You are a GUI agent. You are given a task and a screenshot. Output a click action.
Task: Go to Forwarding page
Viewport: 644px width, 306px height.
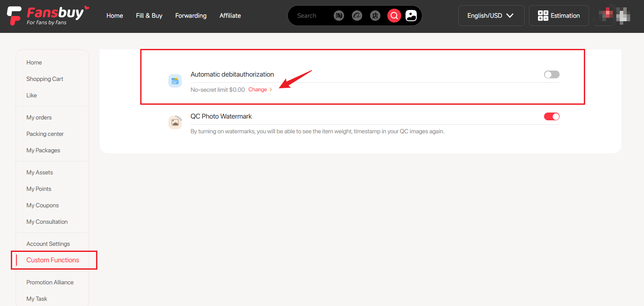point(191,16)
